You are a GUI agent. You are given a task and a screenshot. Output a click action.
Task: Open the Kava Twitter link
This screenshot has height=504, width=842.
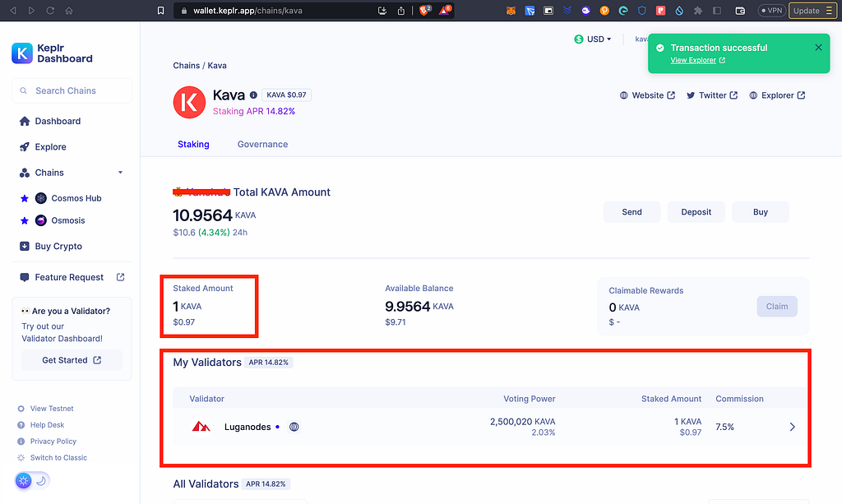712,95
